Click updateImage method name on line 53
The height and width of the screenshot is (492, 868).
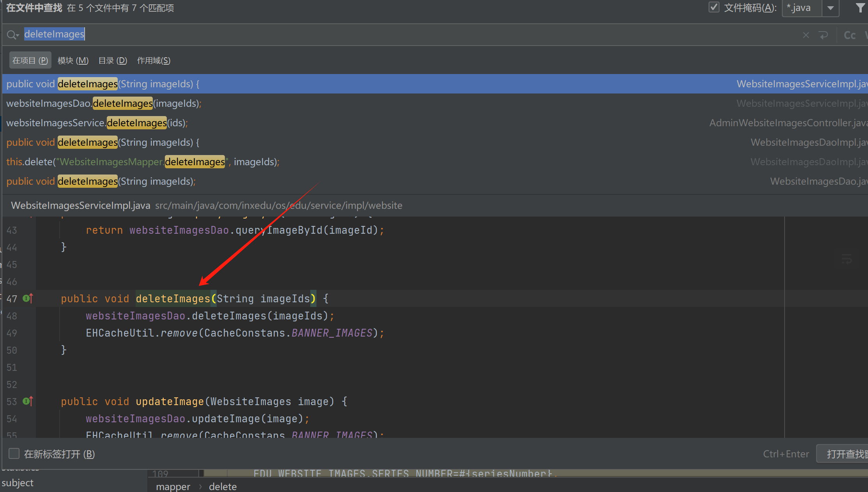(170, 402)
